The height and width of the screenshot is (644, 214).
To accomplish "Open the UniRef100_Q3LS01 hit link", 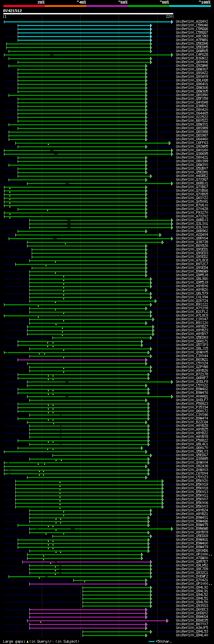I will tap(192, 224).
